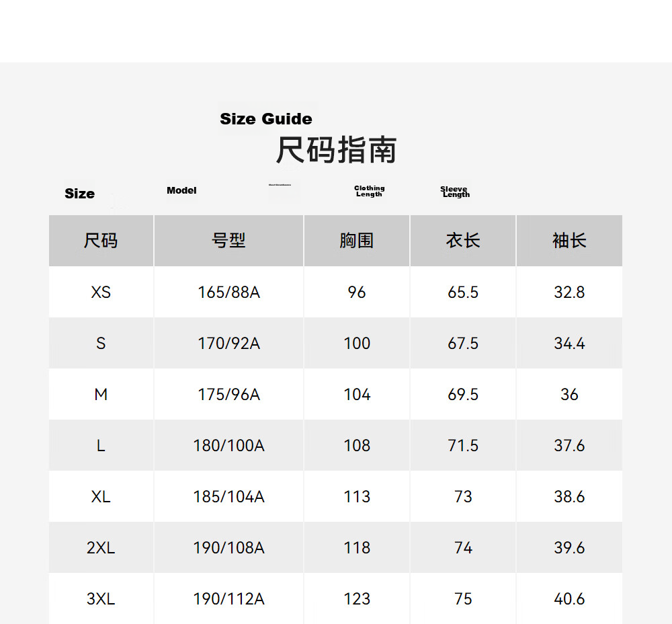Click sleeve value "36" in the M row
Image resolution: width=672 pixels, height=624 pixels.
[570, 394]
